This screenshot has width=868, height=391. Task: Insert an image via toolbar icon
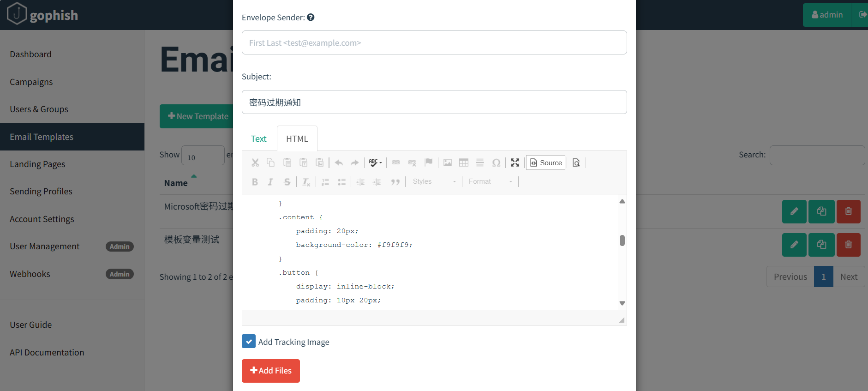tap(447, 162)
